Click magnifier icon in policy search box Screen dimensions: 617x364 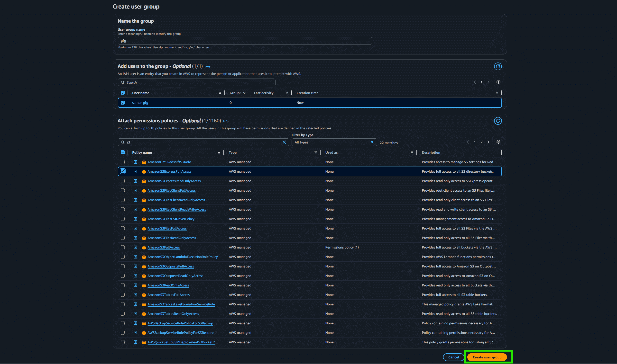pos(122,142)
